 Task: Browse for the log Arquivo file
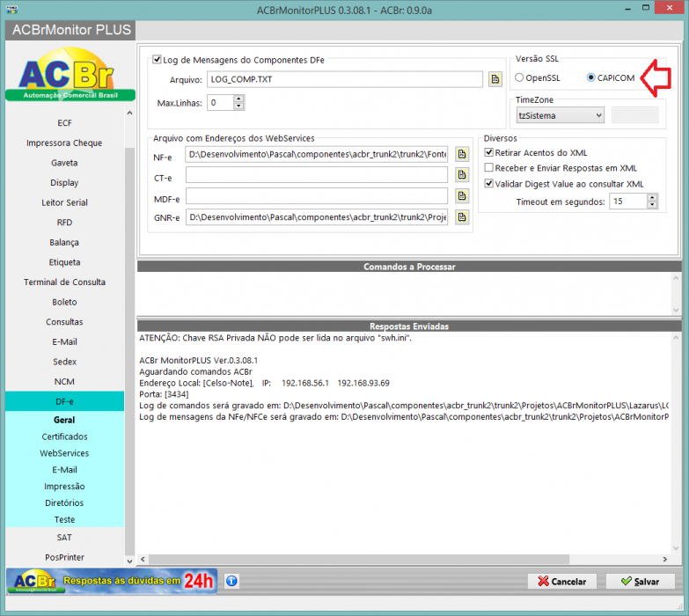point(495,79)
